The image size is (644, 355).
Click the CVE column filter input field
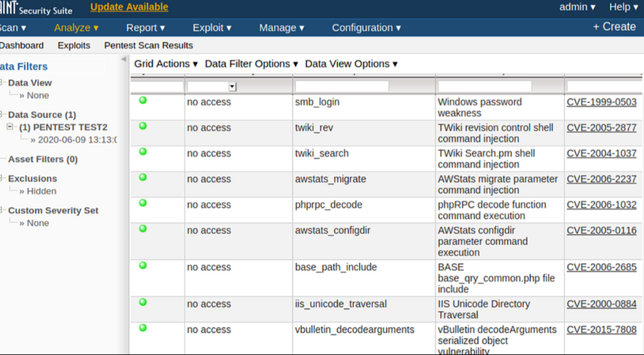click(605, 86)
